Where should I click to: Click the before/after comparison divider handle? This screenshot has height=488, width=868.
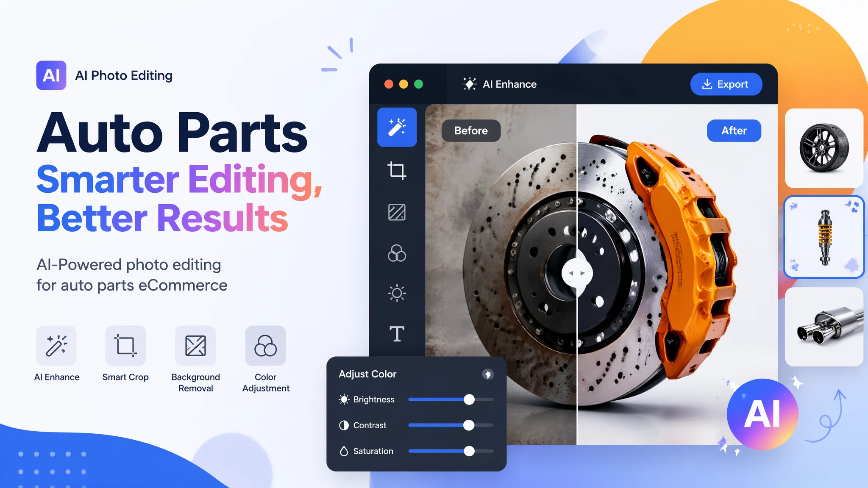click(x=577, y=273)
